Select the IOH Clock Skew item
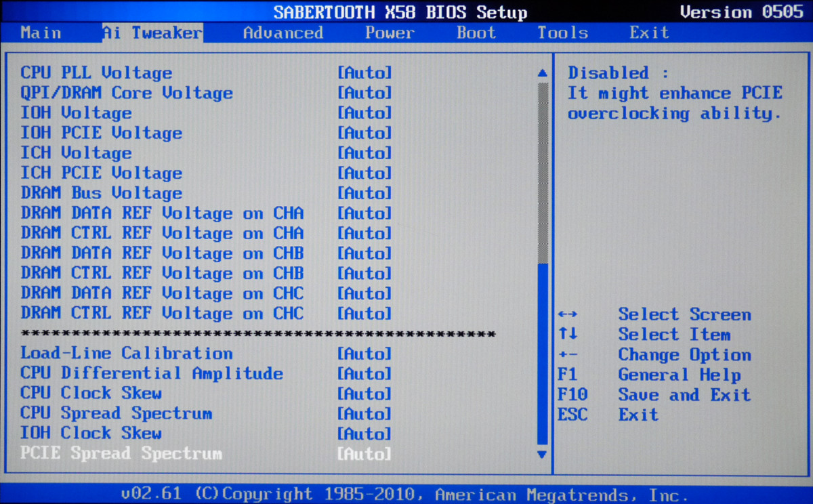This screenshot has height=504, width=813. pos(91,434)
